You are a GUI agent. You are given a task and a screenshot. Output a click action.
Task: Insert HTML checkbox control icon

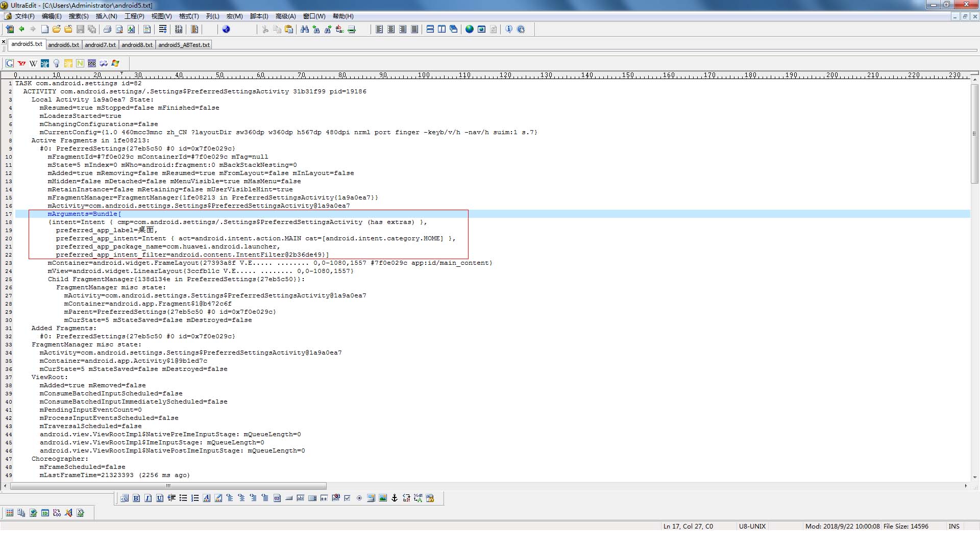click(348, 498)
